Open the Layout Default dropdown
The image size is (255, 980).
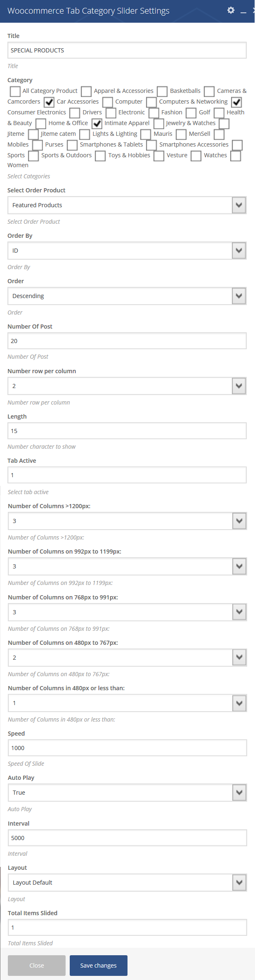pyautogui.click(x=127, y=883)
